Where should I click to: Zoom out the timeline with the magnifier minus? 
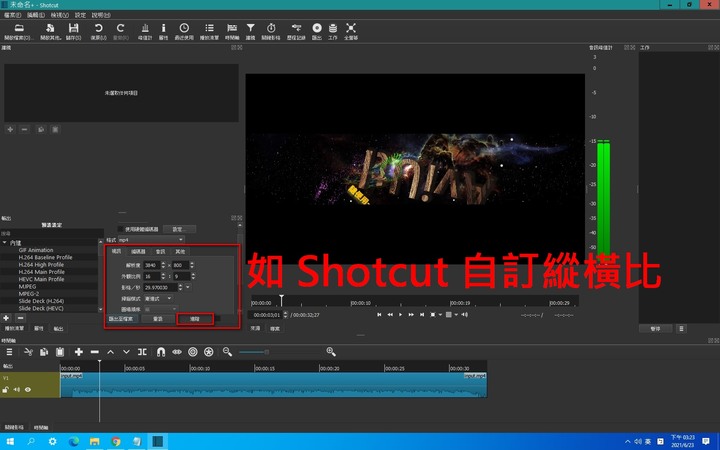(227, 352)
